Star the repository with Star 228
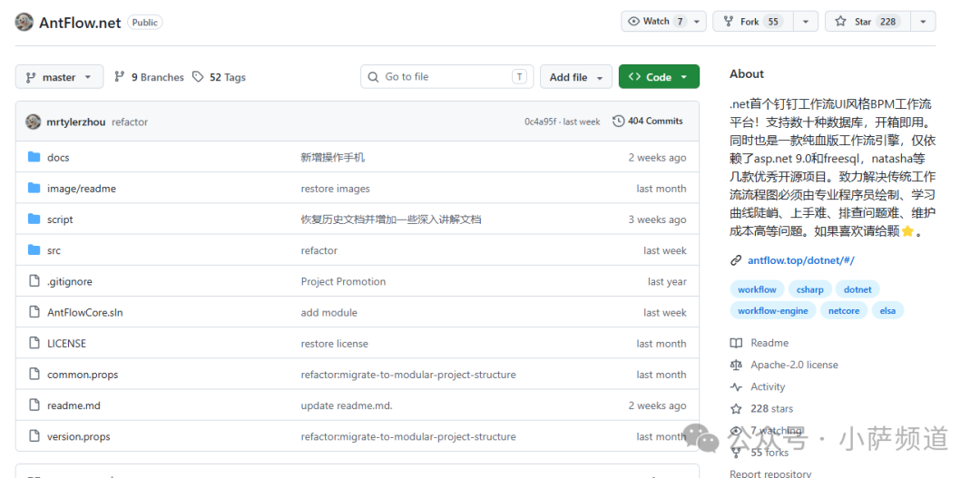The width and height of the screenshot is (980, 478). coord(868,21)
